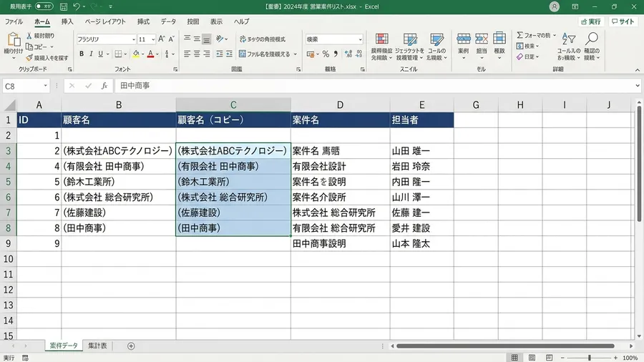Open the 集計表 sheet tab
Viewport: 644px width, 362px height.
click(97, 346)
